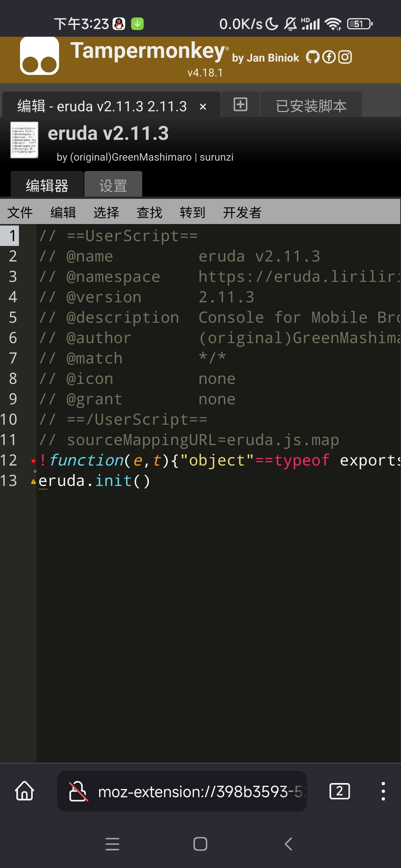Open the 开发者 menu

(242, 213)
